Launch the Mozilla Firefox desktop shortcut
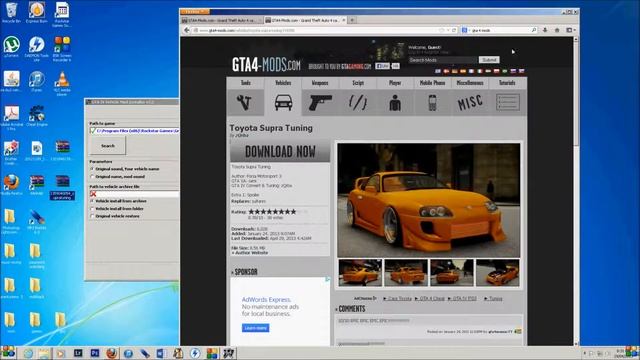640x360 pixels. pyautogui.click(x=11, y=184)
